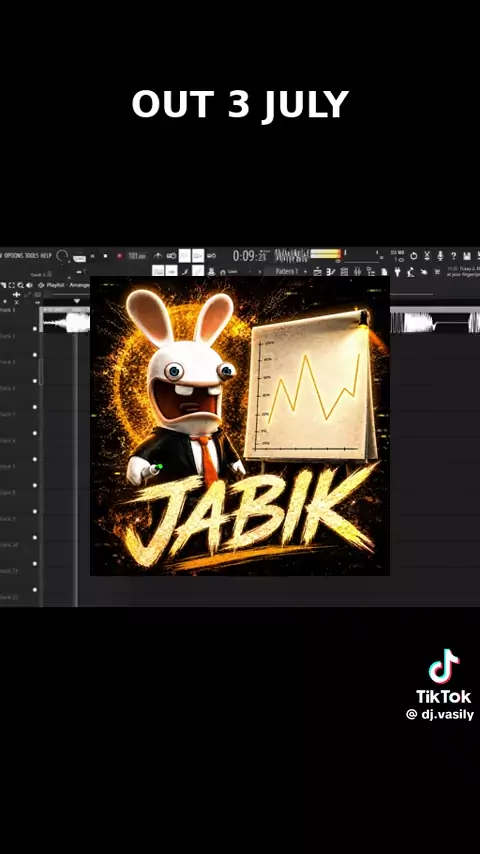Click the oscilloscope waveform display

[x=292, y=255]
